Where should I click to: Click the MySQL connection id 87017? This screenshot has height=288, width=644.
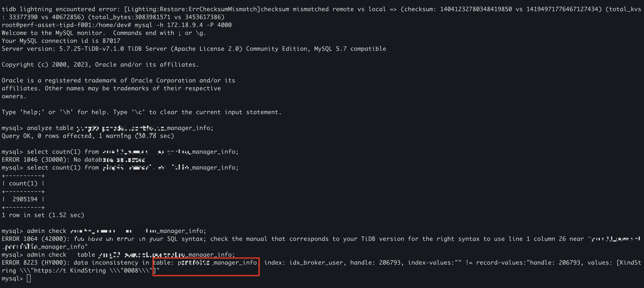(111, 41)
